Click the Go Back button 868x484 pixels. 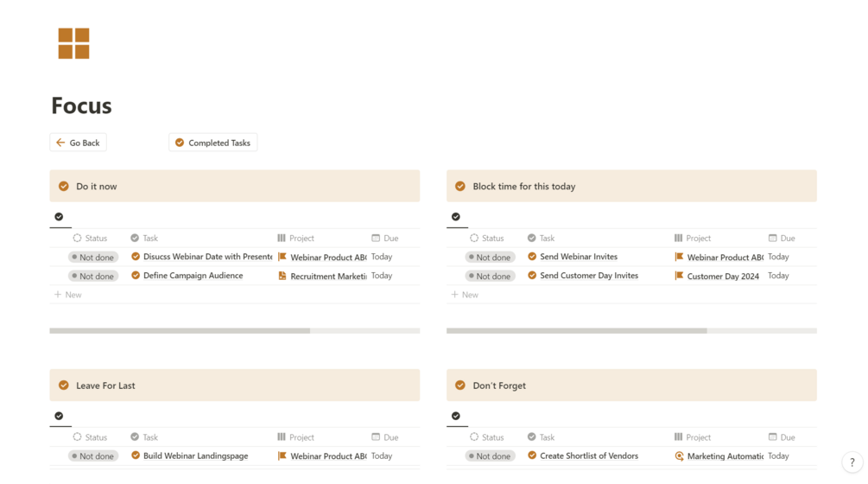[78, 143]
